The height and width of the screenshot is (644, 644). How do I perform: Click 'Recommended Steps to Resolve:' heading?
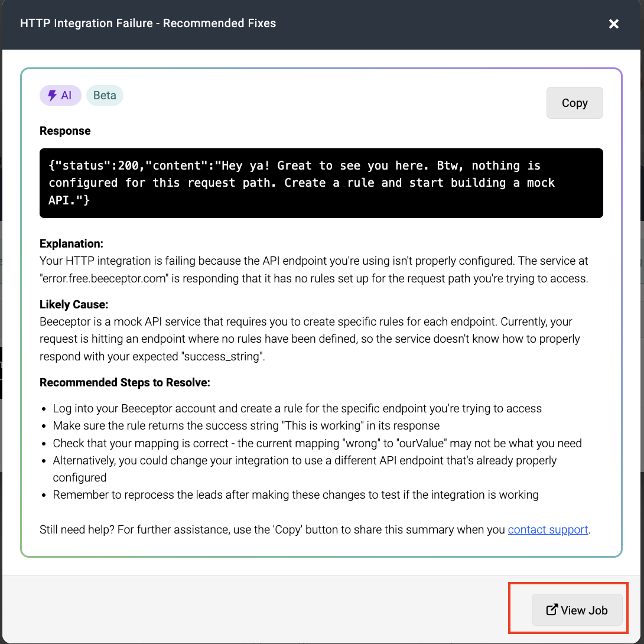click(125, 382)
